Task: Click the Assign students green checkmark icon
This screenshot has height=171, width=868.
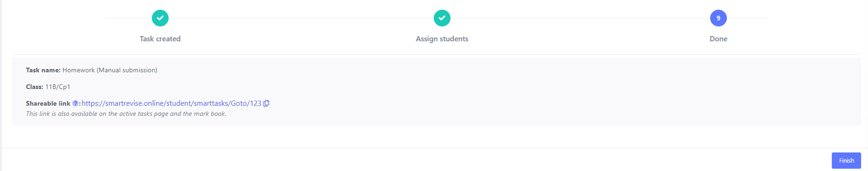Action: (x=442, y=18)
